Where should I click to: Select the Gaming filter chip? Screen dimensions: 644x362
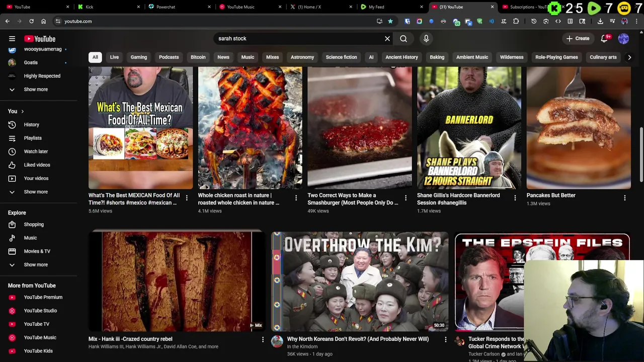tap(139, 57)
